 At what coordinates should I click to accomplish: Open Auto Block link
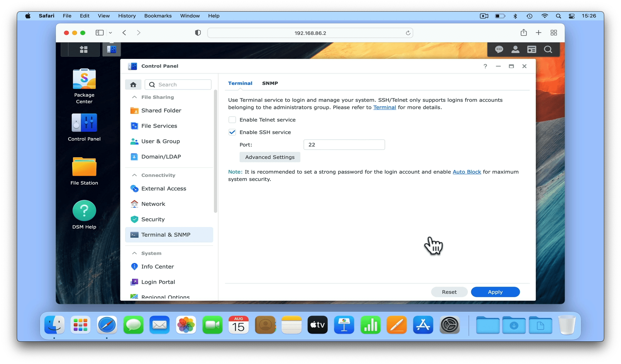tap(467, 172)
